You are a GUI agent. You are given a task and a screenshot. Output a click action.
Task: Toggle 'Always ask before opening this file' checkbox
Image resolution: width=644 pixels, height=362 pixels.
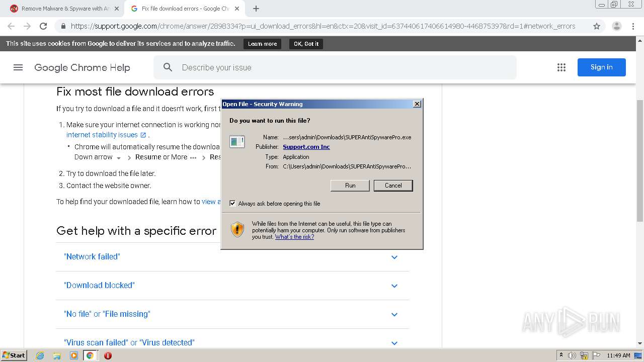(x=232, y=204)
